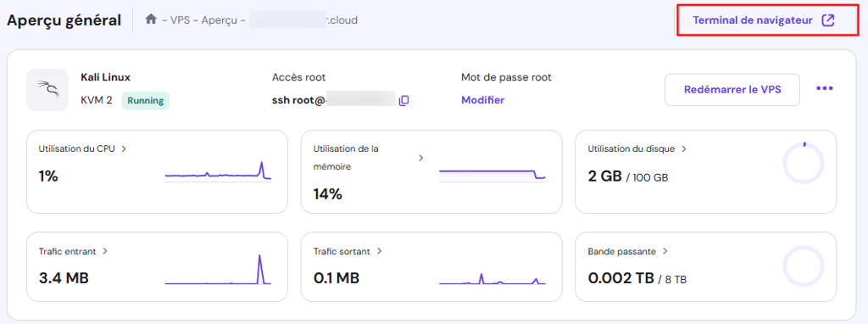Click the Kali Linux logo icon
868x324 pixels.
[47, 90]
